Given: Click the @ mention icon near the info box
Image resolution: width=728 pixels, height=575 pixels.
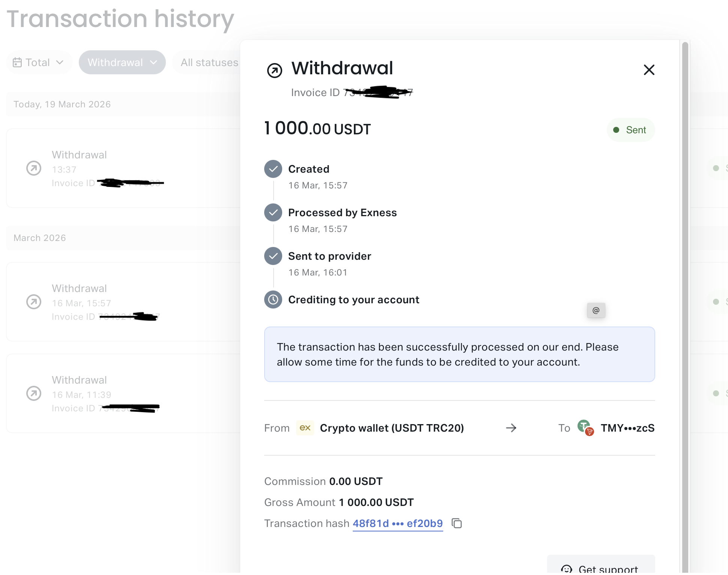Looking at the screenshot, I should click(x=596, y=310).
